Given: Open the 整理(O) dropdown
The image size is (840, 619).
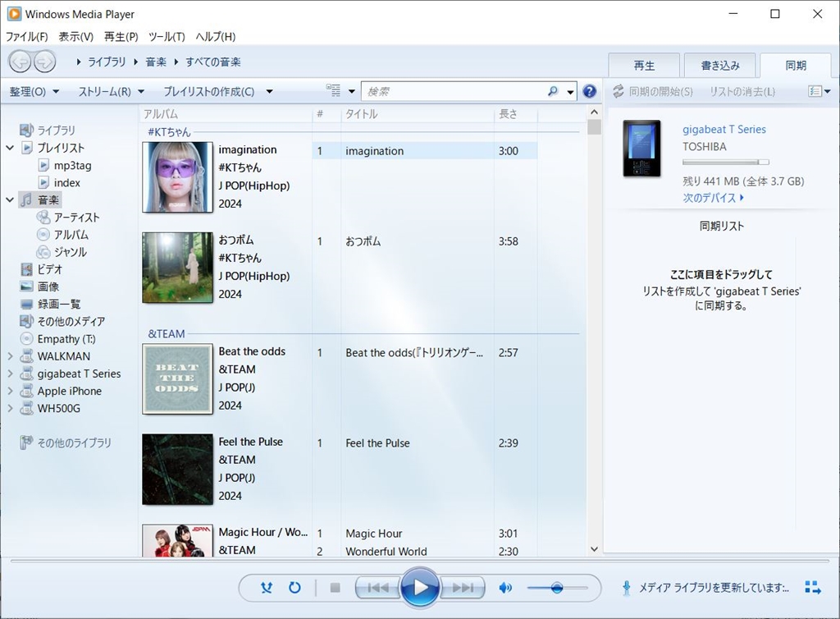Looking at the screenshot, I should click(x=34, y=92).
